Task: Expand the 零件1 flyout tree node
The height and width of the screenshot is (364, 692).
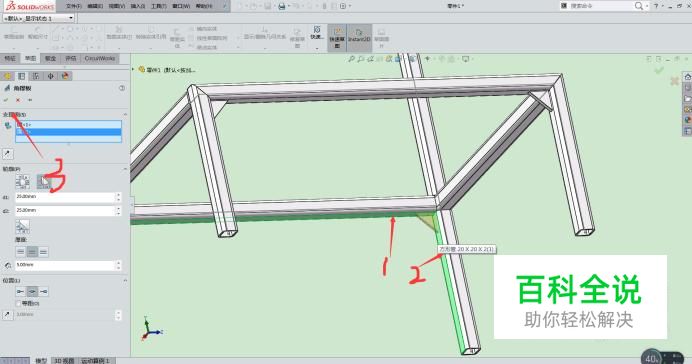Action: point(133,69)
